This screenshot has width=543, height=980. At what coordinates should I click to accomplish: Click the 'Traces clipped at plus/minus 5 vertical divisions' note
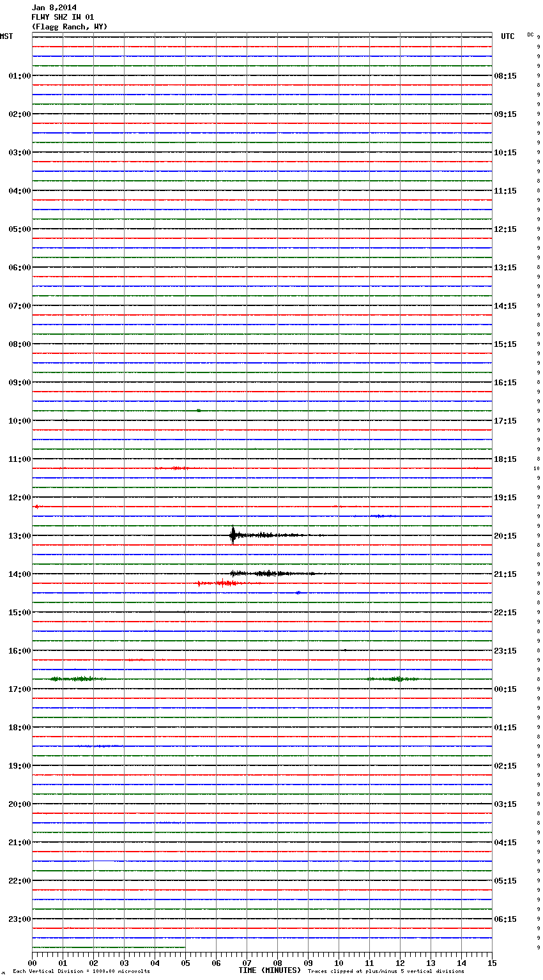386,972
